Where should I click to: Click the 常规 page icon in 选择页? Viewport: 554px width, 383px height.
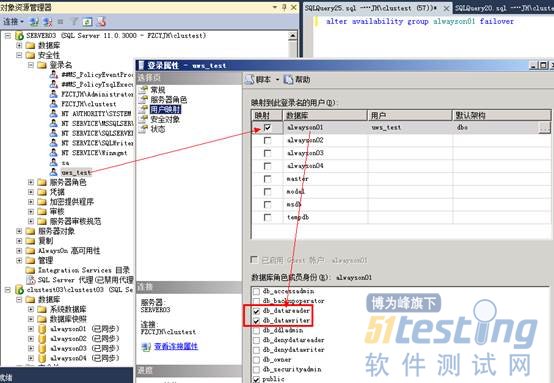coord(143,90)
